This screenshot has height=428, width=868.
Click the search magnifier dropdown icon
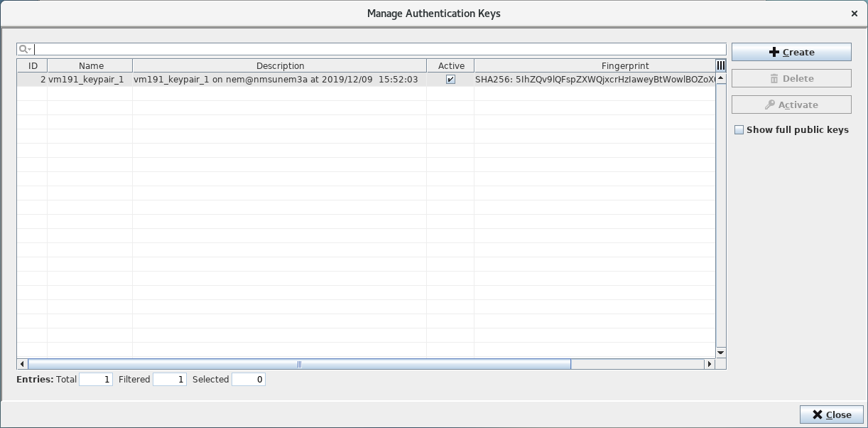click(25, 49)
